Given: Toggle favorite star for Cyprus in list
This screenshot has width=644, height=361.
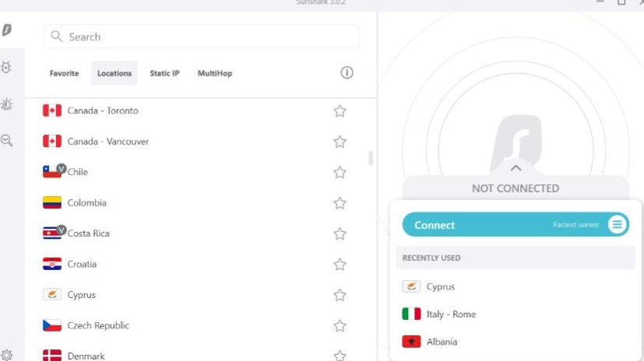Looking at the screenshot, I should [x=340, y=295].
